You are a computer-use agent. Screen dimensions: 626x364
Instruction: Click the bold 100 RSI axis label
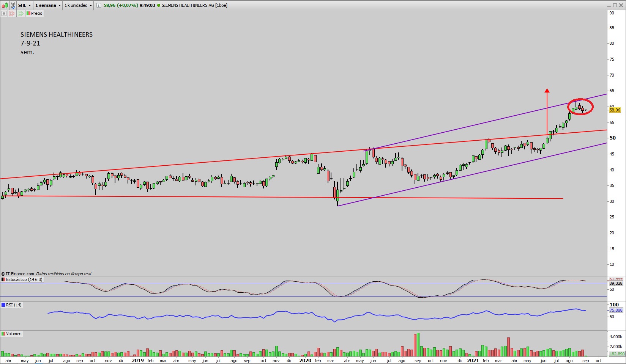click(x=614, y=304)
